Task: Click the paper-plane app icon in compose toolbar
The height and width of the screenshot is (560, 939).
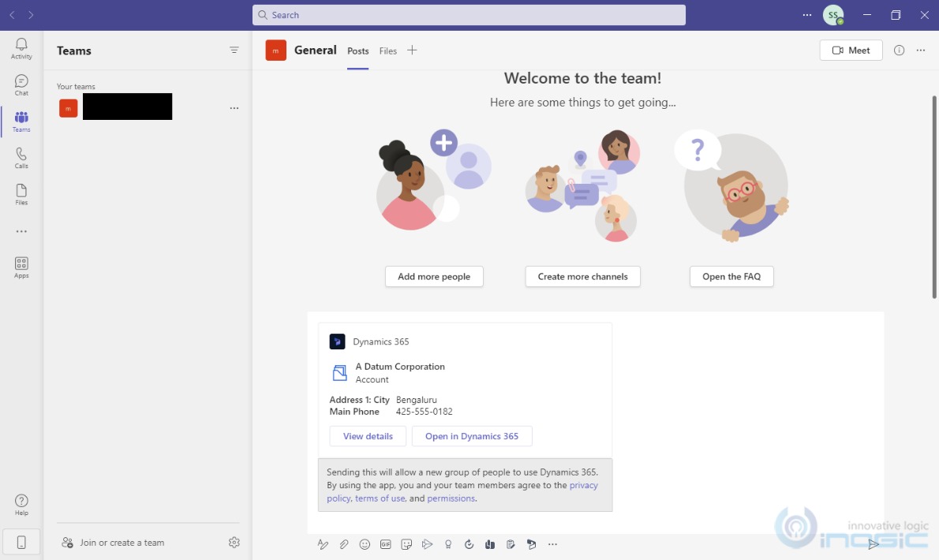Action: (x=427, y=544)
